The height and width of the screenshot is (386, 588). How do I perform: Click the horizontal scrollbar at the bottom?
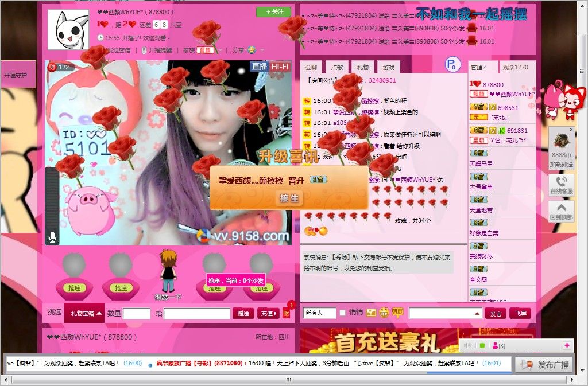coord(288,380)
